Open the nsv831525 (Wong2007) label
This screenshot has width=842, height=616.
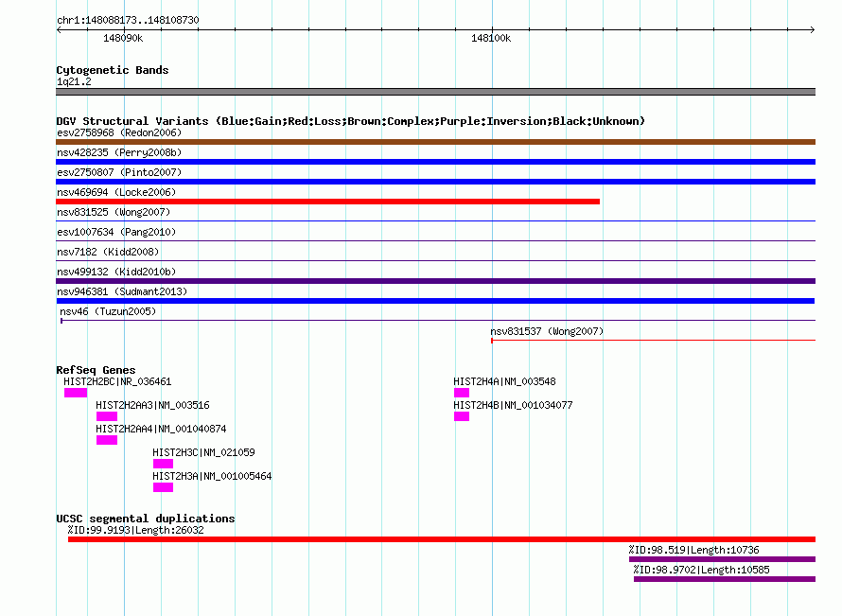tap(114, 212)
